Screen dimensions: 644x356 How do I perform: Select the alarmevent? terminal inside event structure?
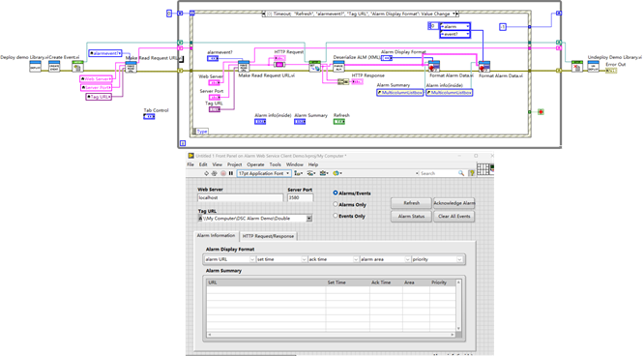click(213, 59)
